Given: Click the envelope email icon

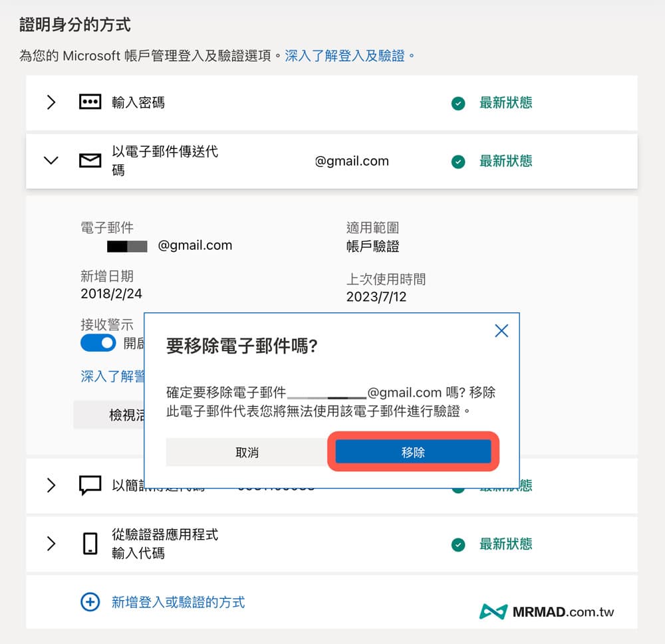Looking at the screenshot, I should point(90,160).
